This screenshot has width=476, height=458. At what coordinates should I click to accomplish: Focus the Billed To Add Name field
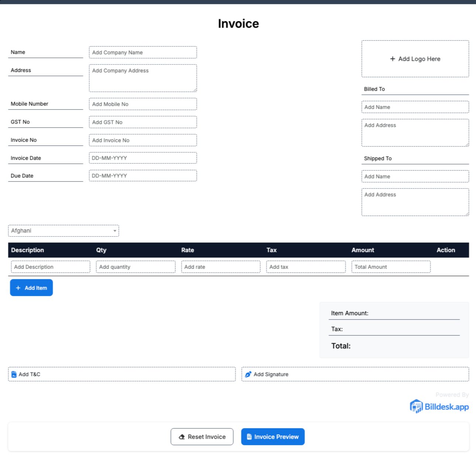coord(415,107)
